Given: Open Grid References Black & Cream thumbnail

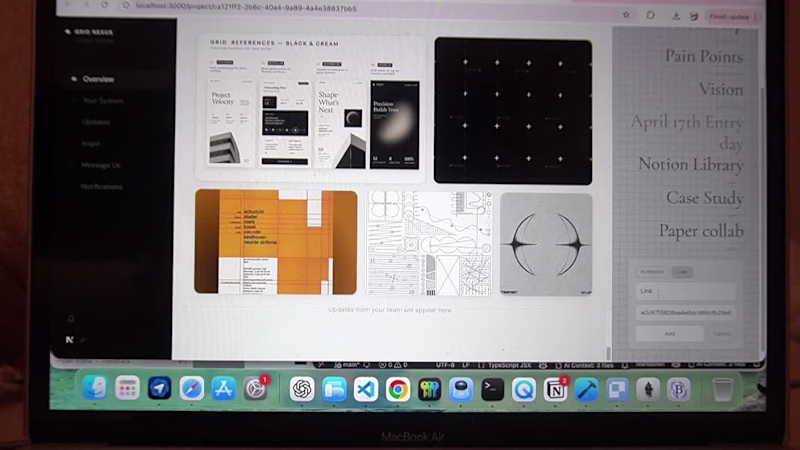Looking at the screenshot, I should [311, 108].
